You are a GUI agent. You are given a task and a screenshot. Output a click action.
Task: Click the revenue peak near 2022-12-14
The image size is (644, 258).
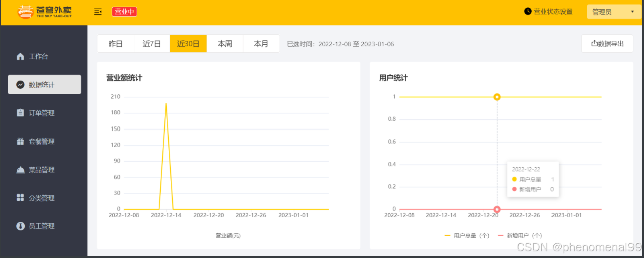pyautogui.click(x=166, y=103)
